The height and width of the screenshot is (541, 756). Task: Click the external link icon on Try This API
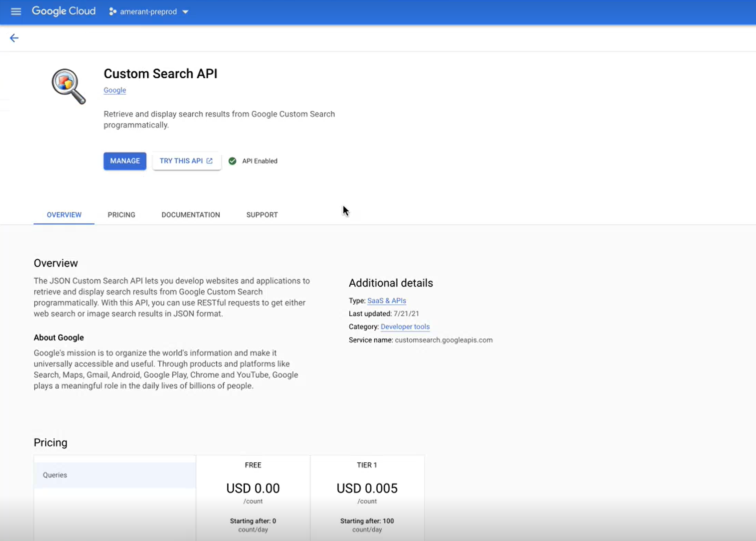click(x=210, y=161)
